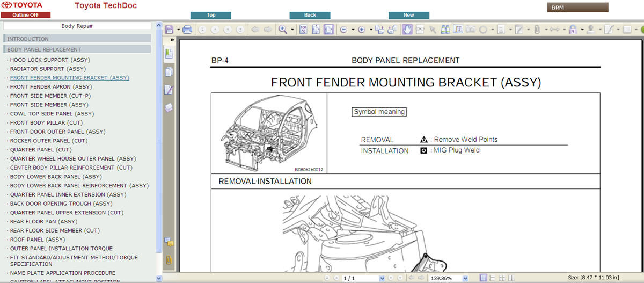Viewport: 644px width, 283px height.
Task: Select Continuous page layout in status bar
Action: point(493,278)
